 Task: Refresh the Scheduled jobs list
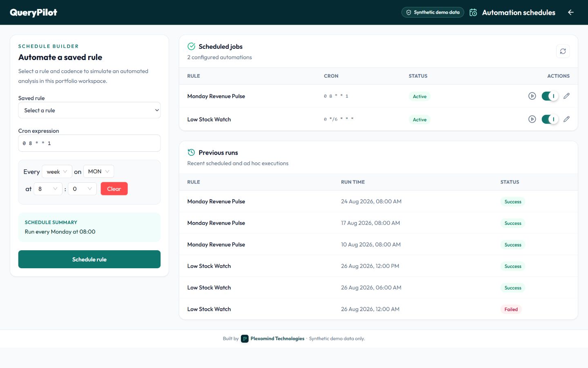pyautogui.click(x=563, y=52)
